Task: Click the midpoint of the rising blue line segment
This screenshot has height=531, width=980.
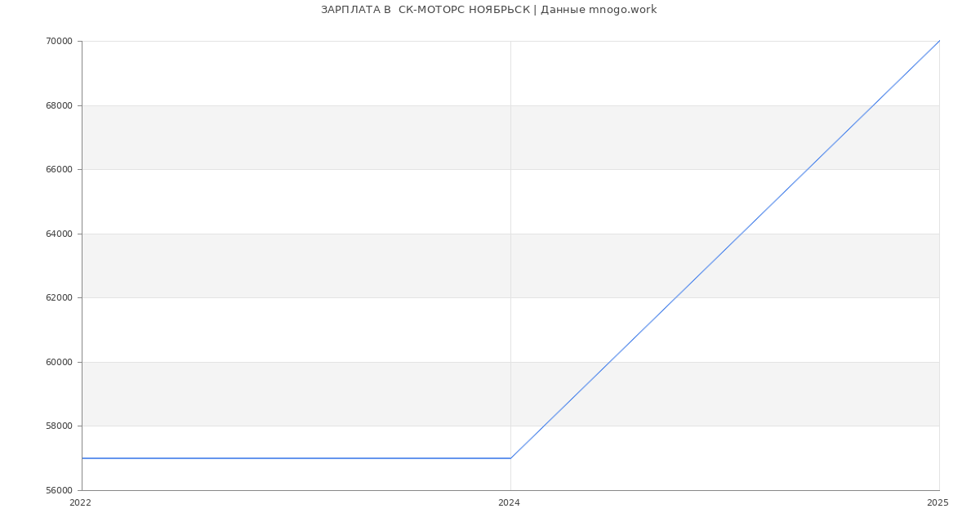Action: (725, 249)
